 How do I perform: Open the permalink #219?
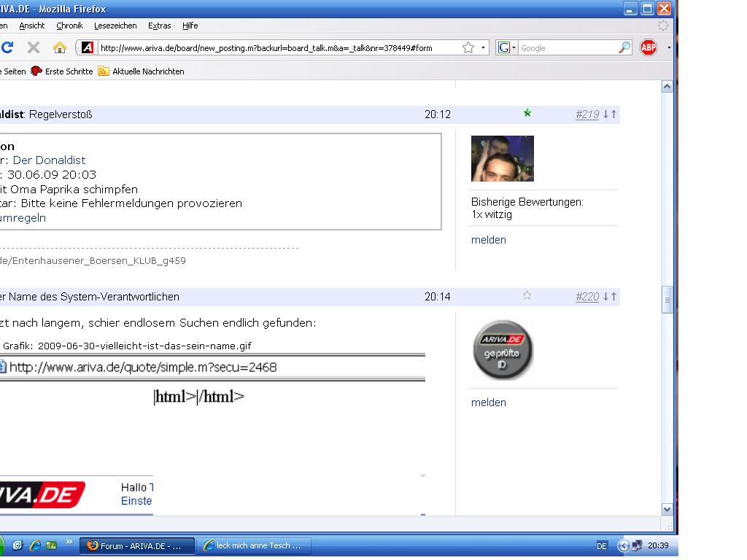587,114
